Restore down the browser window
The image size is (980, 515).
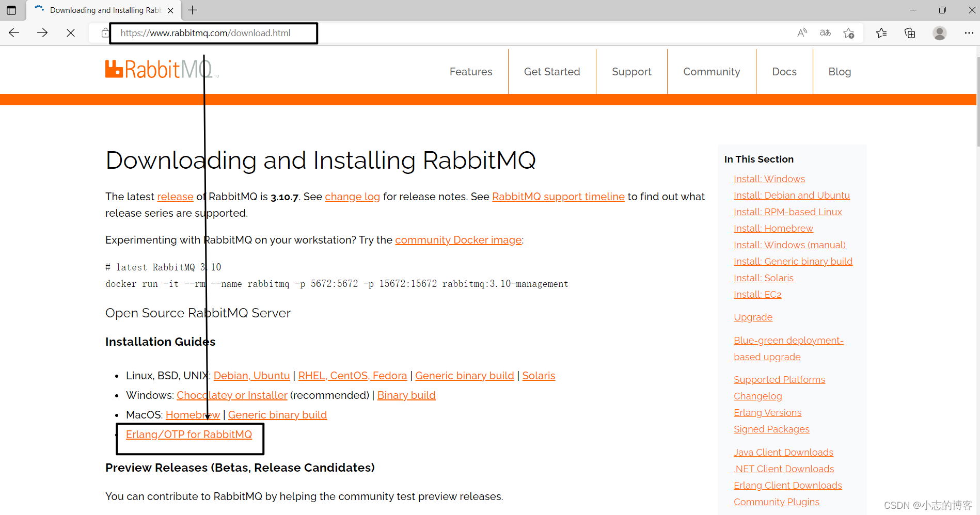(942, 10)
